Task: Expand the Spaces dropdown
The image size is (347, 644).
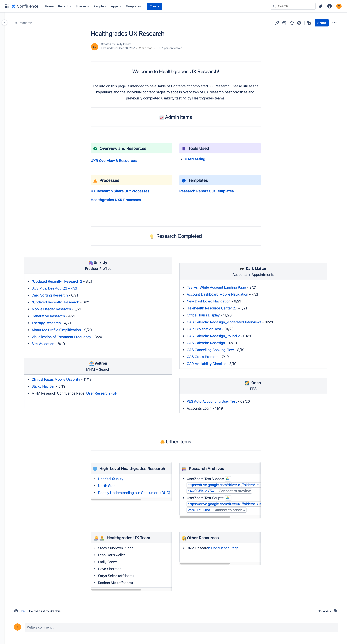Action: click(82, 6)
